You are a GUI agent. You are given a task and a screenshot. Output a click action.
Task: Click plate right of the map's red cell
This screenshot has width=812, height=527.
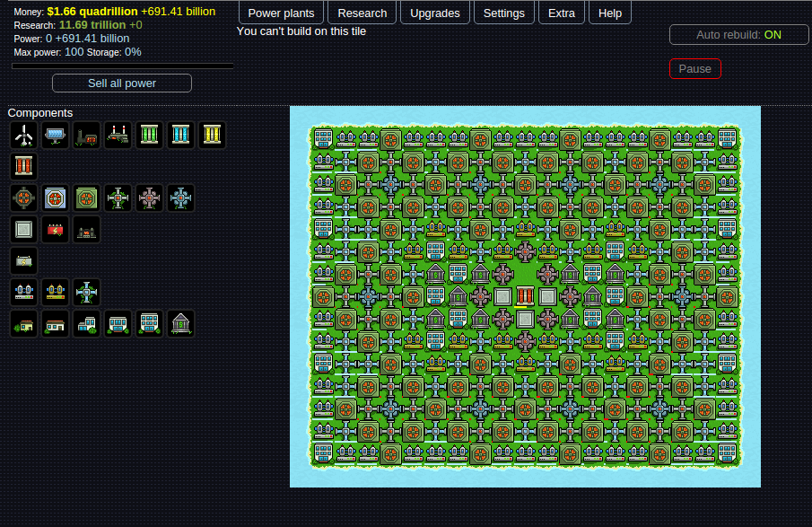[547, 297]
